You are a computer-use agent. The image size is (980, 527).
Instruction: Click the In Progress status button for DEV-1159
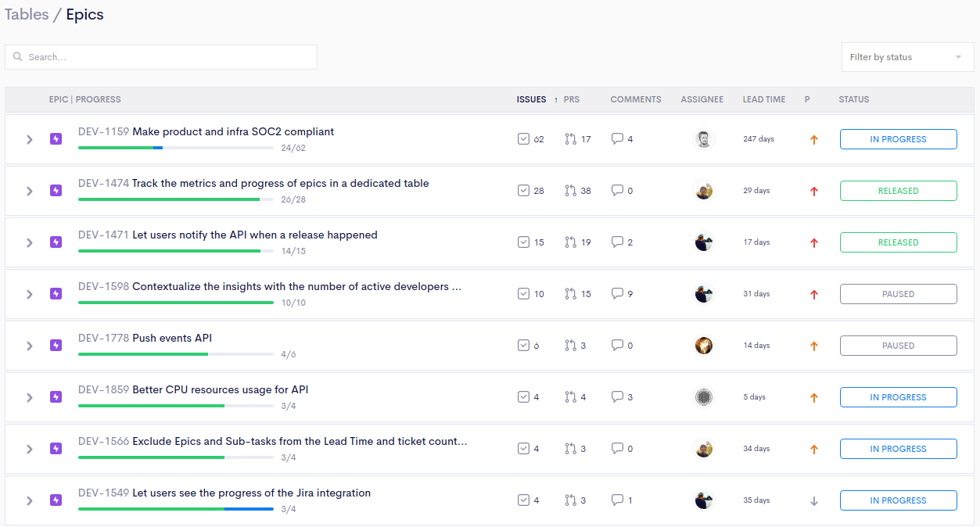pyautogui.click(x=898, y=139)
